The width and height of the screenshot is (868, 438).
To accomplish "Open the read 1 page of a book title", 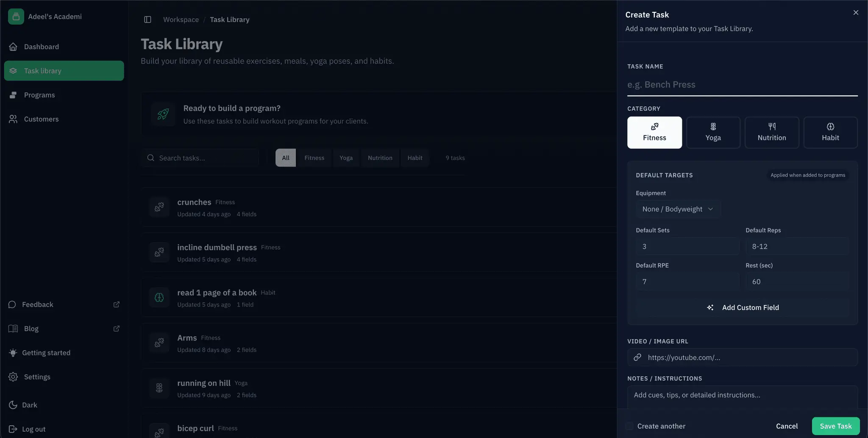I will pyautogui.click(x=217, y=293).
